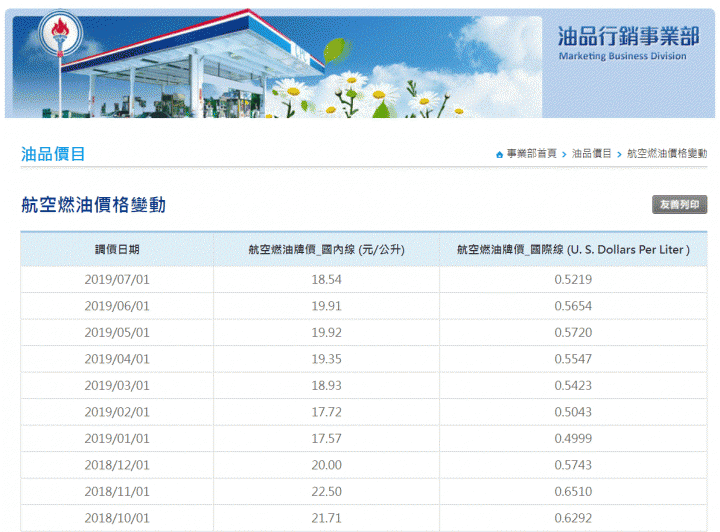
Task: Click 航空燃油價格變動 breadcrumb item
Action: coord(667,154)
